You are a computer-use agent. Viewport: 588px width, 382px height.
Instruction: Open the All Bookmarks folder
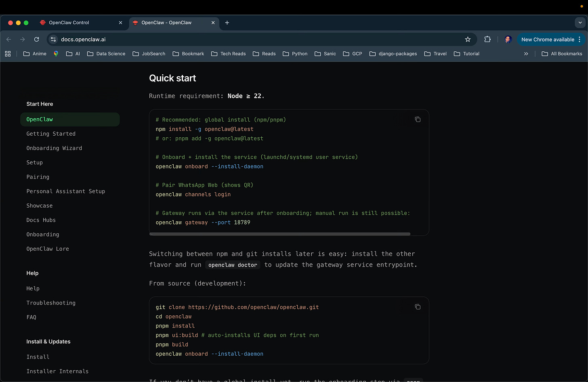[x=562, y=54]
